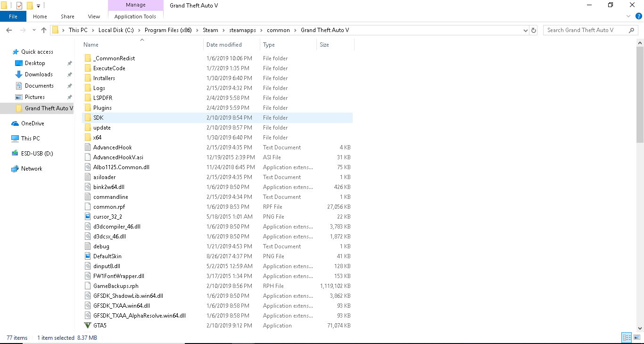
Task: Click the LSPDFR folder icon
Action: [88, 98]
